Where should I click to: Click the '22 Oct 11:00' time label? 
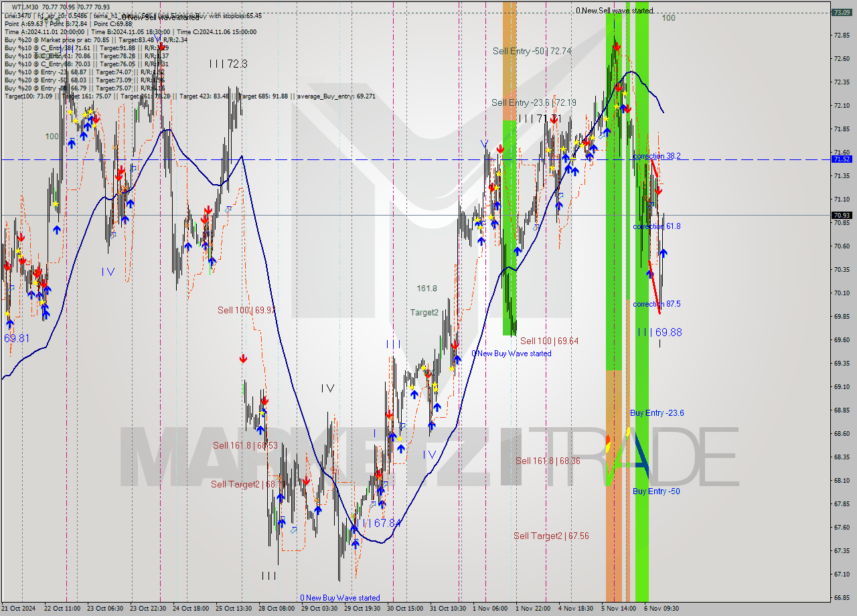(x=63, y=609)
